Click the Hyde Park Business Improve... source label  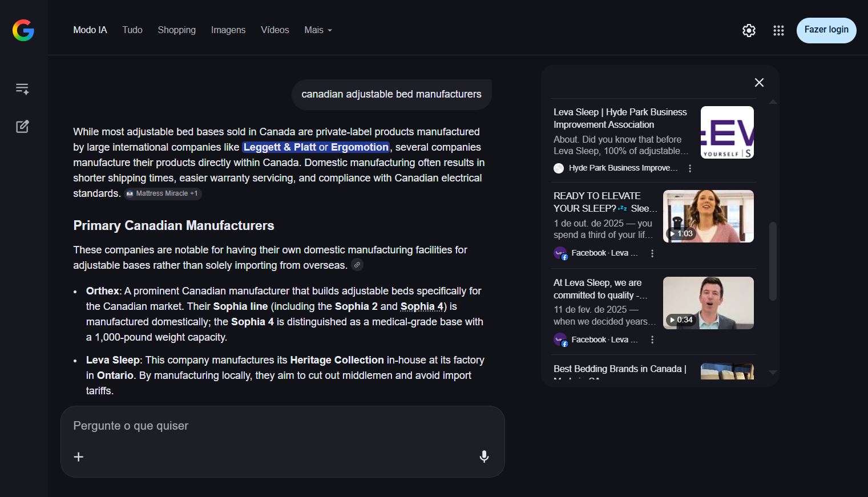(x=623, y=168)
